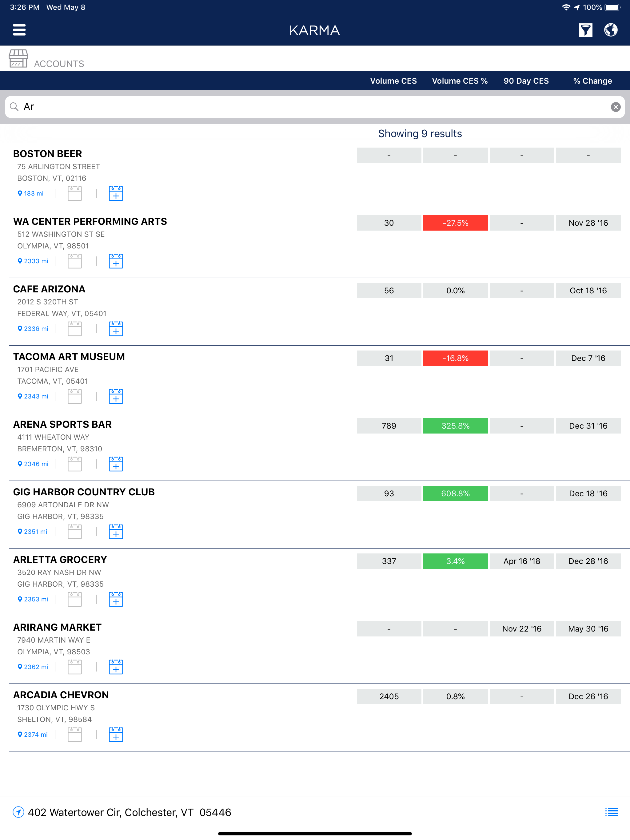
Task: Tap the 2353 mi distance link
Action: pyautogui.click(x=33, y=599)
